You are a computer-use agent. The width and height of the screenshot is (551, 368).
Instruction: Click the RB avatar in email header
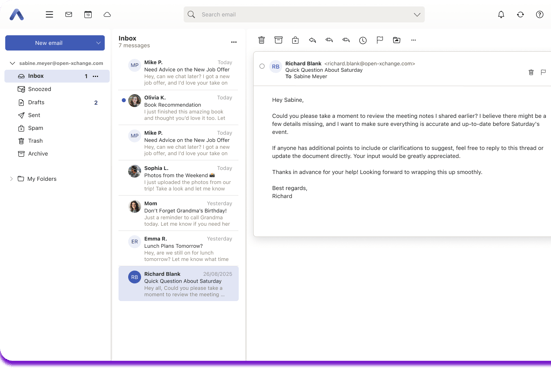(276, 66)
